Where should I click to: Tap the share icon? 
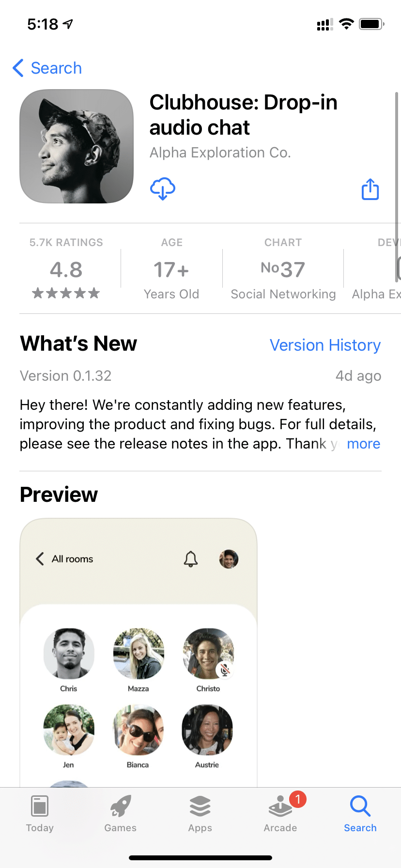tap(370, 189)
